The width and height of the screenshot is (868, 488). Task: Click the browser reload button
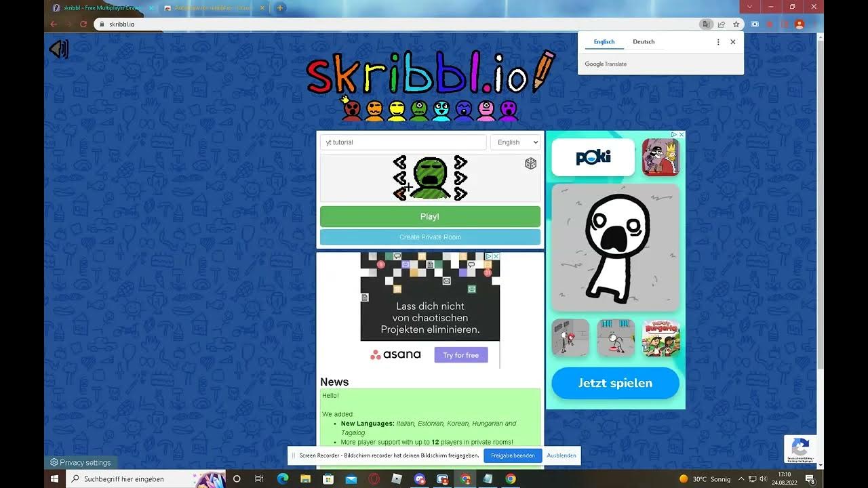tap(83, 24)
